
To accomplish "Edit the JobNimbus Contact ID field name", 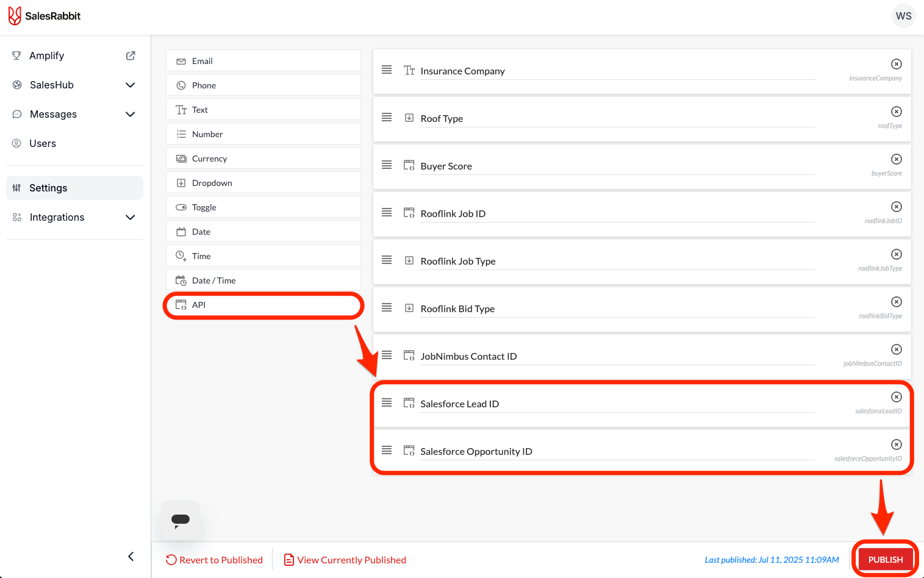I will pyautogui.click(x=617, y=357).
